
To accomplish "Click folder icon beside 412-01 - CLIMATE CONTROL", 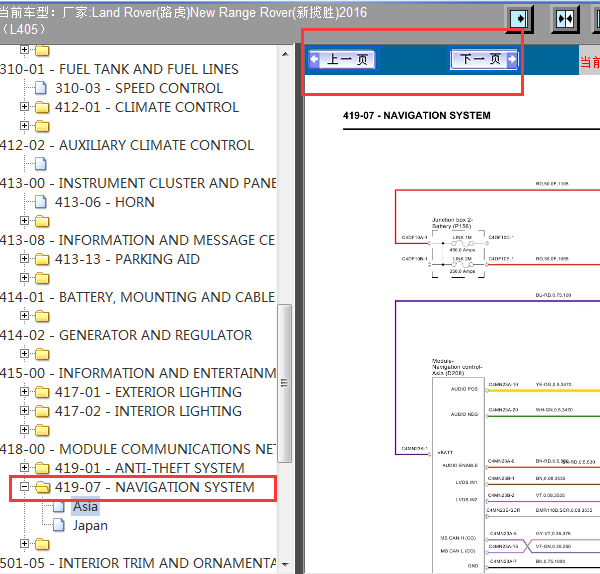I will pos(42,108).
